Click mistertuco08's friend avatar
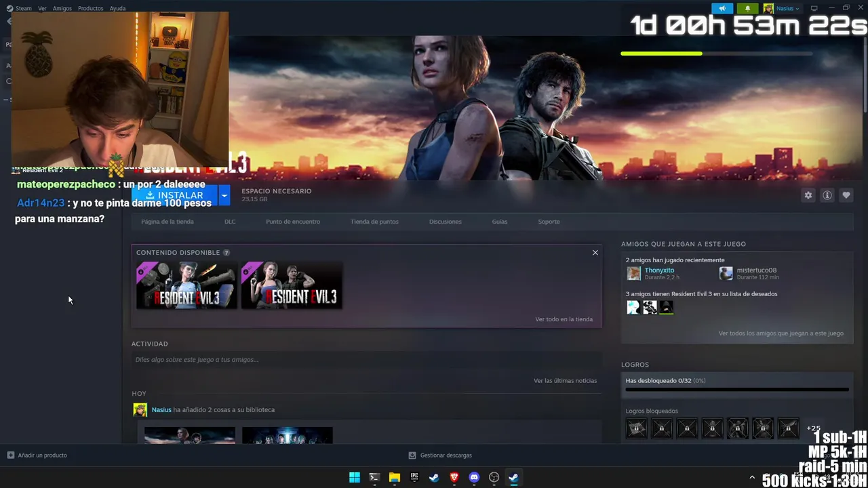The width and height of the screenshot is (868, 488). pos(726,273)
